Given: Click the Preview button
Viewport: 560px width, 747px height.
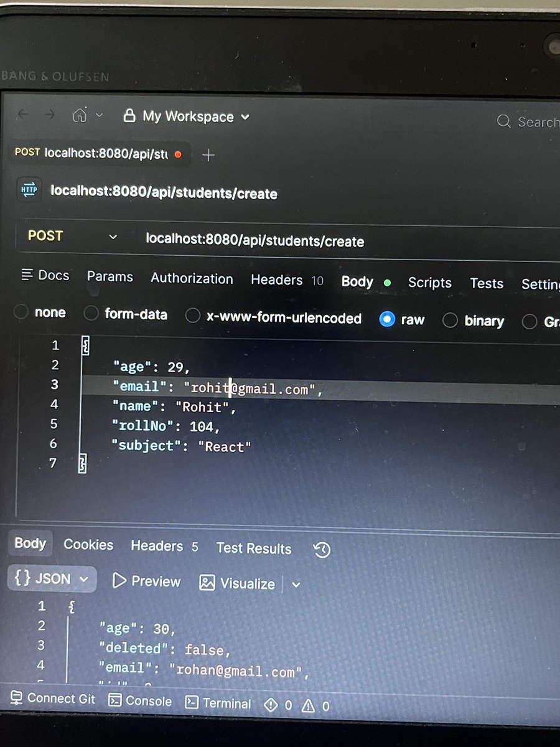Looking at the screenshot, I should point(146,581).
